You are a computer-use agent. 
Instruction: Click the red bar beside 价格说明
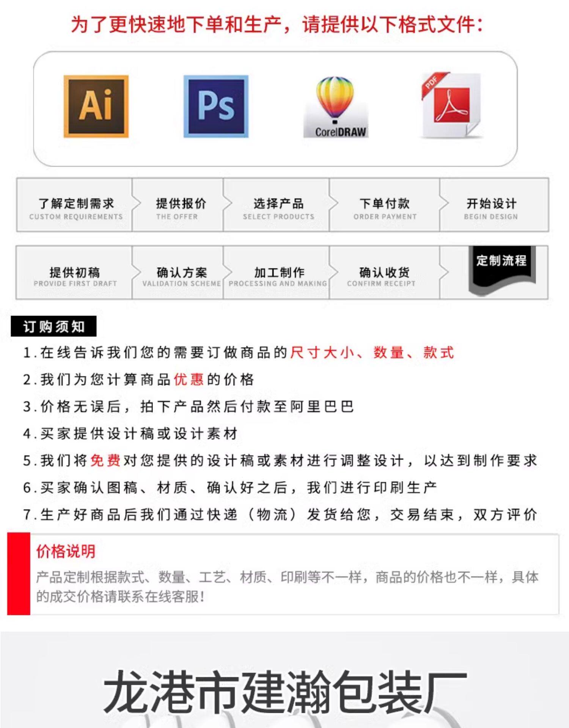click(19, 573)
